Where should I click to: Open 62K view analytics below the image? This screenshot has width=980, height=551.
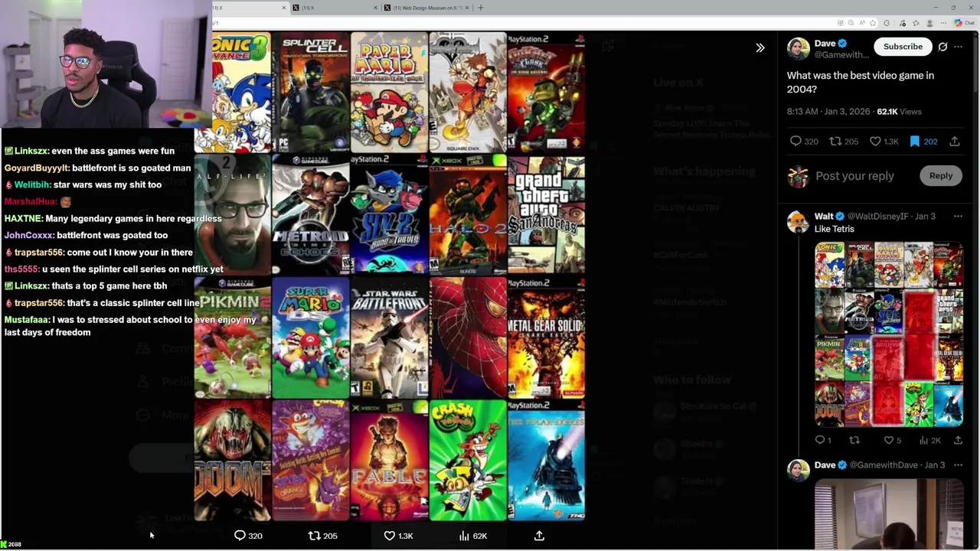click(x=472, y=536)
